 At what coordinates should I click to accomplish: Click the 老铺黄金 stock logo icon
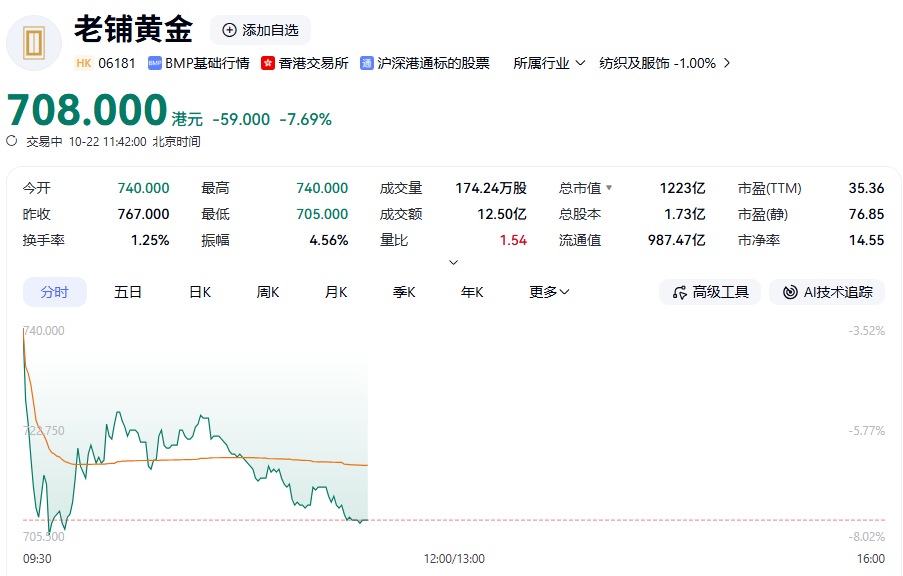click(35, 44)
